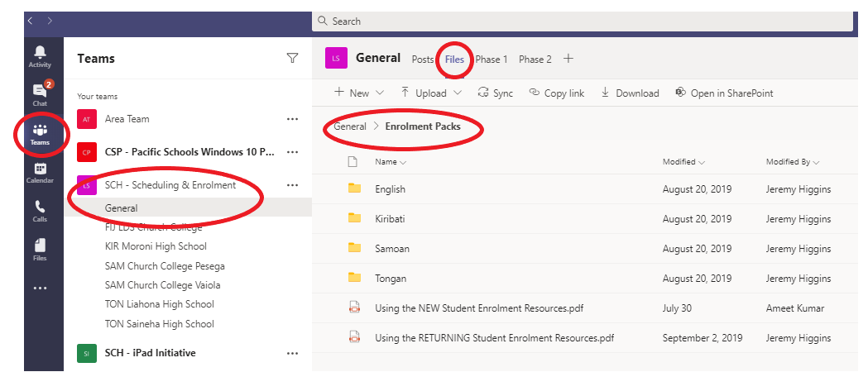Open the Samoan folder name
Screen dimensions: 868x372
click(x=392, y=249)
